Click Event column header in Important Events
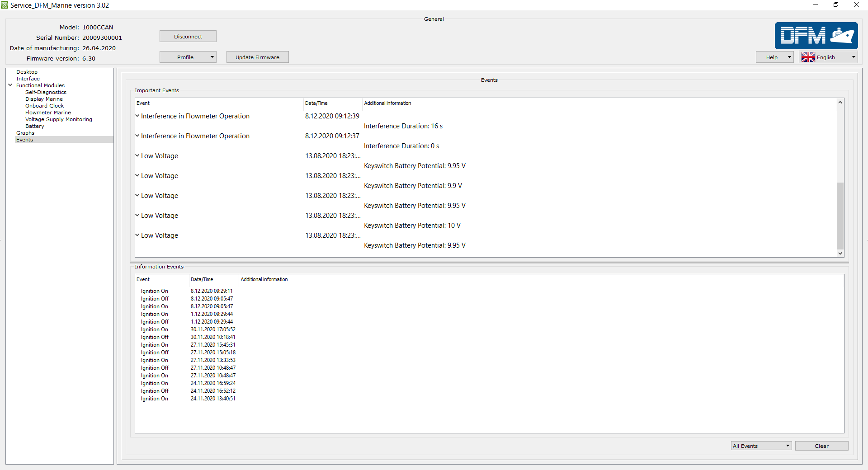Viewport: 868px width, 470px height. (219, 103)
